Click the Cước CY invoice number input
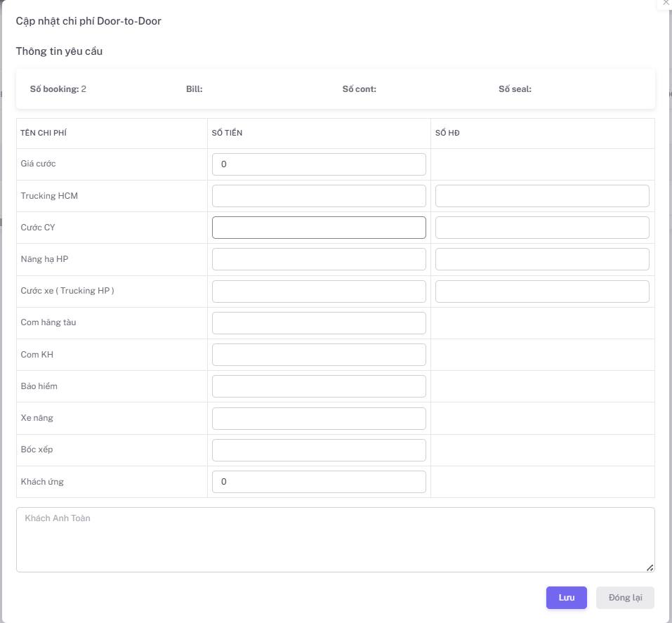Screen dimensions: 672x623 [542, 228]
